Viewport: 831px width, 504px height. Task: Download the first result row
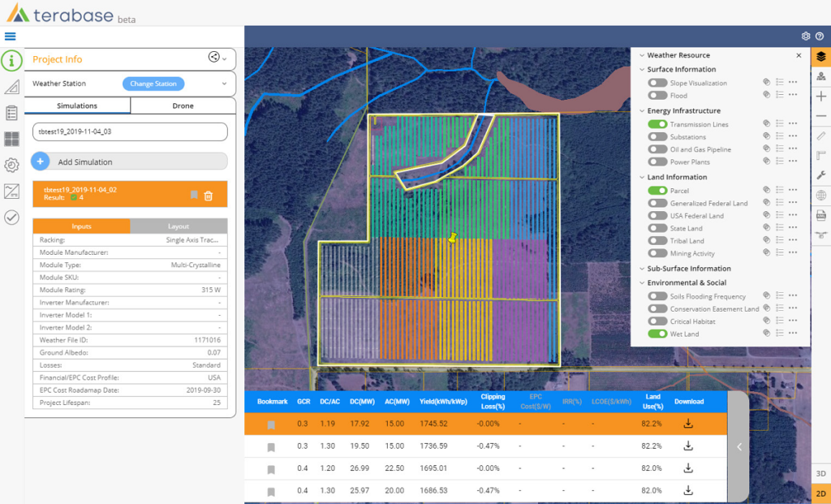pos(688,424)
